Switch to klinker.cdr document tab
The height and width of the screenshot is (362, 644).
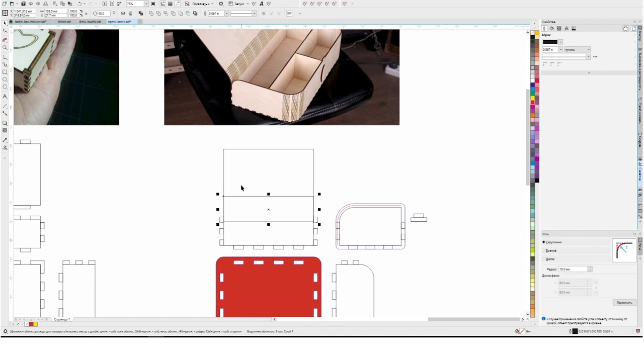click(x=64, y=22)
